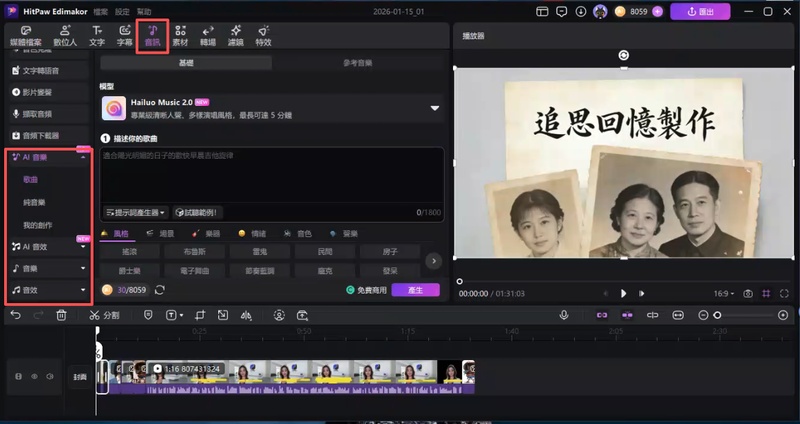Add credits with the purple plus icon
Screen dimensions: 800x424
[658, 11]
